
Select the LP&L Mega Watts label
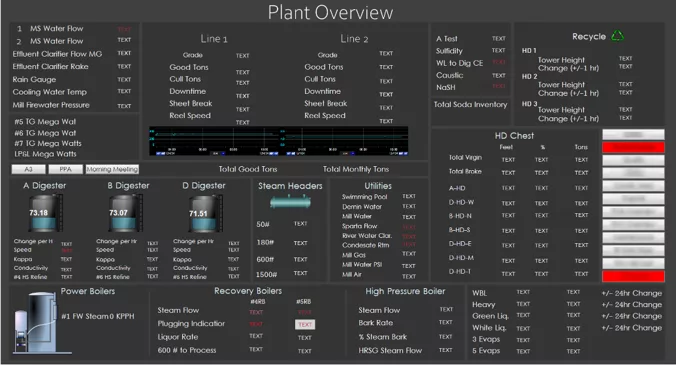(x=45, y=154)
